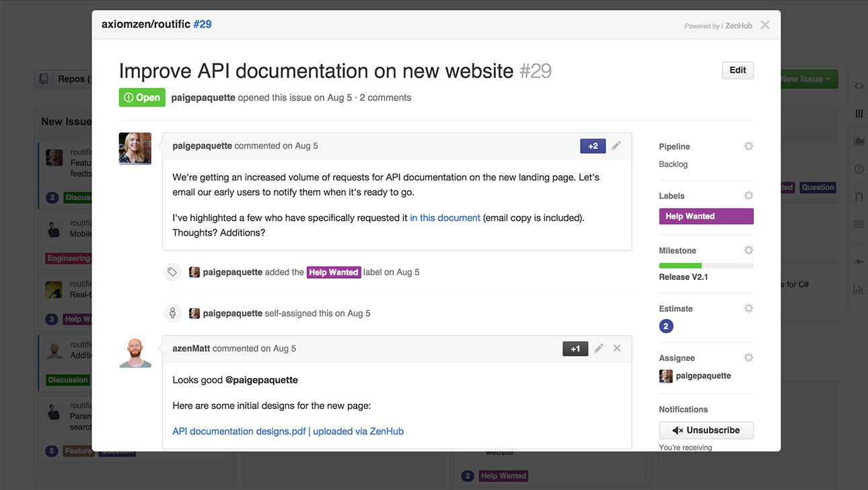The height and width of the screenshot is (490, 868).
Task: Click the tag icon in the label event
Action: (x=173, y=272)
